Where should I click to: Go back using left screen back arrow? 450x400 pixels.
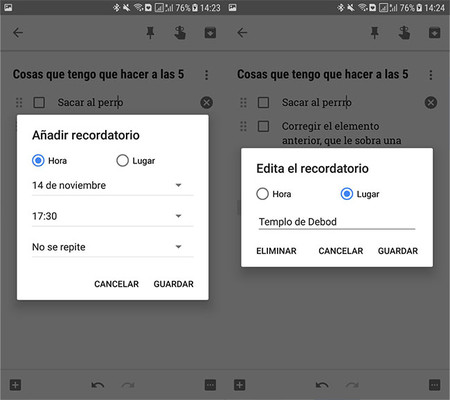18,33
